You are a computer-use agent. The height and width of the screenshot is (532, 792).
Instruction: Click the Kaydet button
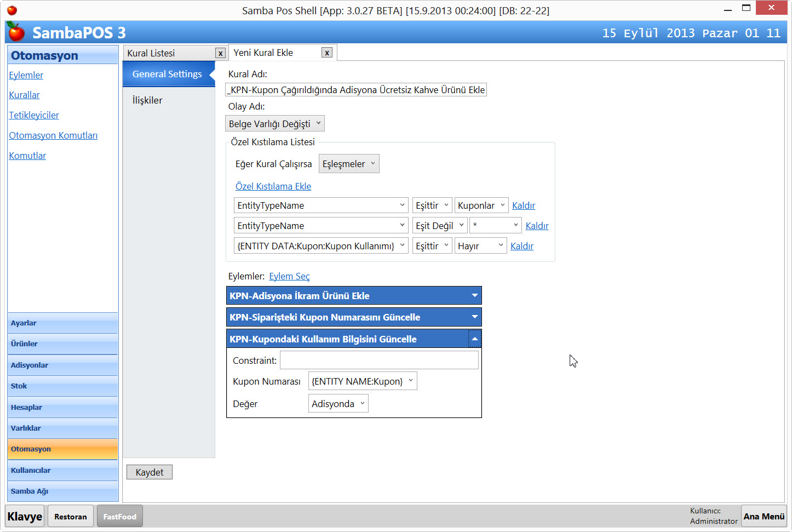click(150, 472)
